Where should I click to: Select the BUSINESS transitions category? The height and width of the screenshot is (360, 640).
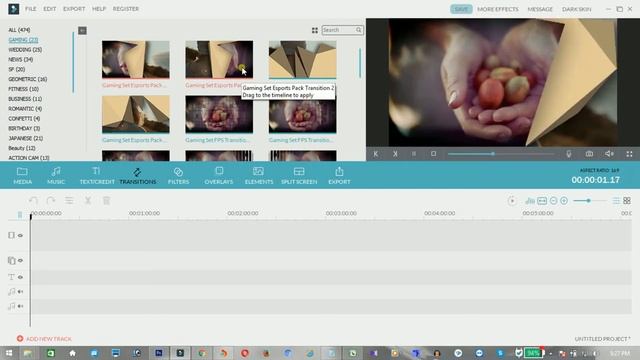[25, 99]
